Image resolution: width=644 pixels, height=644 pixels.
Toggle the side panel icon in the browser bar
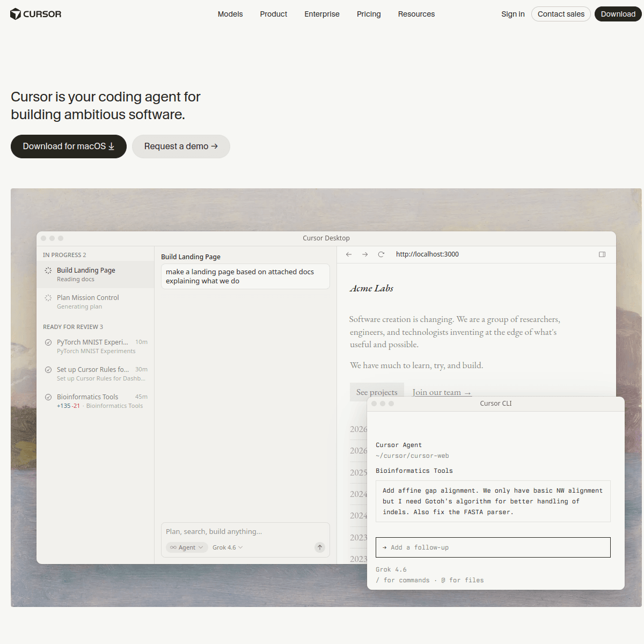point(602,254)
